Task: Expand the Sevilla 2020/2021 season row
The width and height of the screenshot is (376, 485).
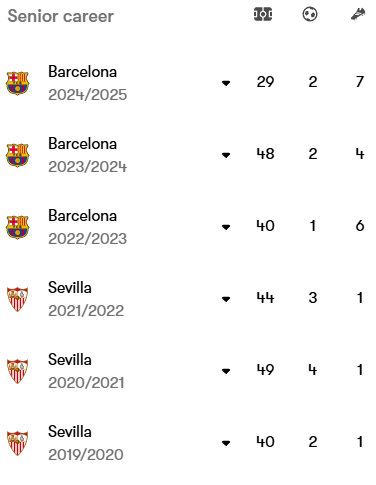Action: tap(226, 371)
